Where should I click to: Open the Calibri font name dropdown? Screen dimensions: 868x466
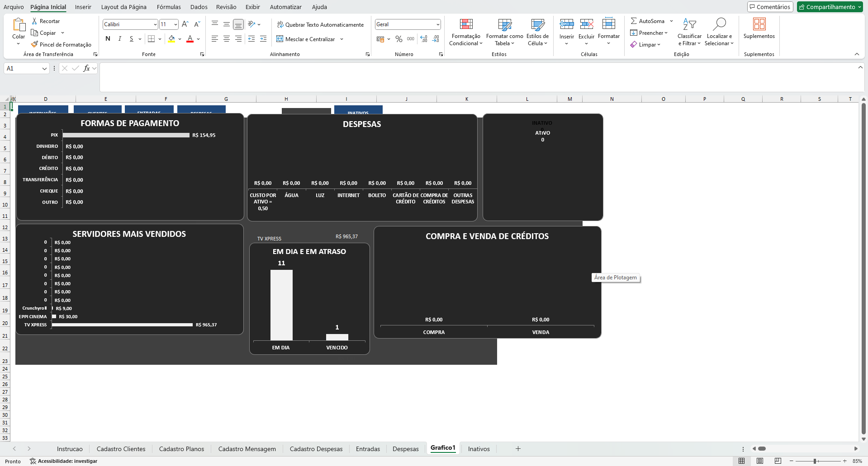click(155, 24)
